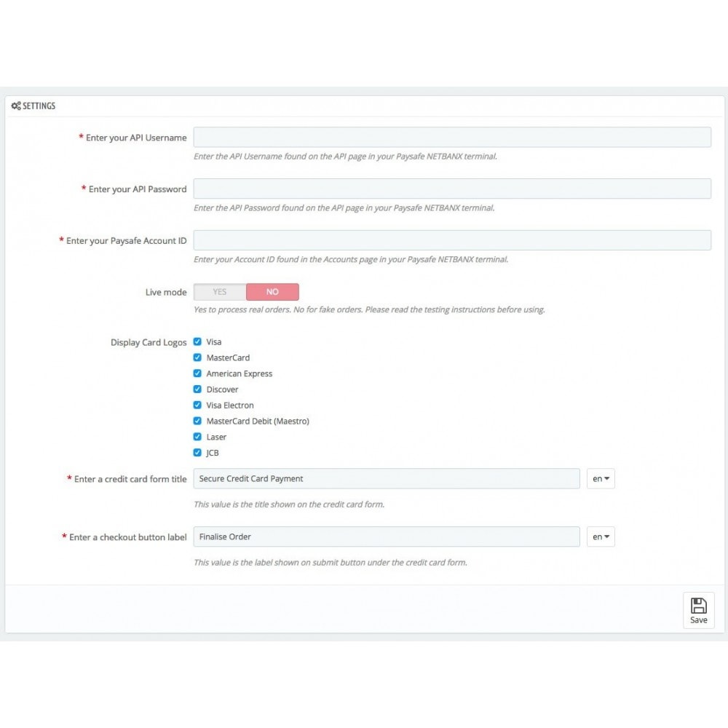Click the 'Enter a credit card form title' label
The height and width of the screenshot is (728, 728).
tap(130, 479)
